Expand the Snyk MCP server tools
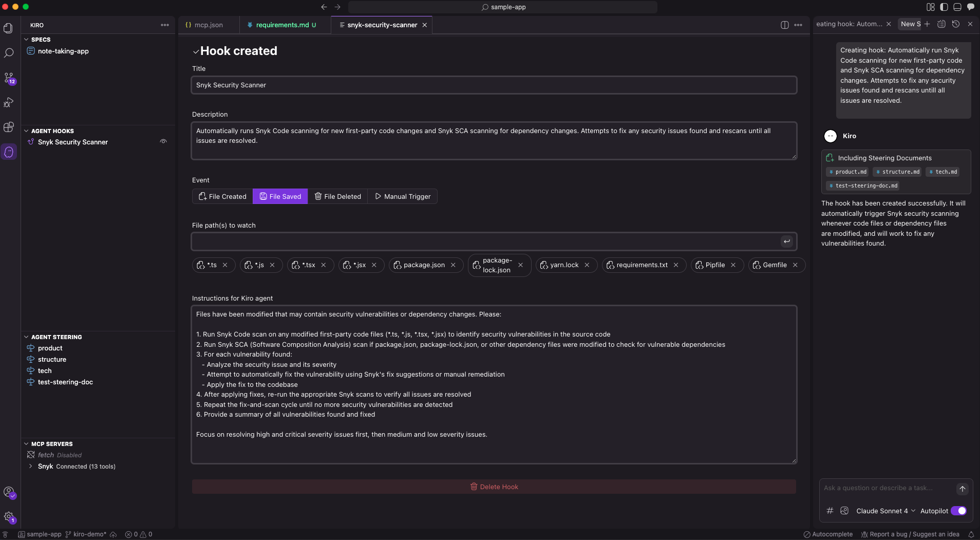The width and height of the screenshot is (980, 540). [x=30, y=467]
